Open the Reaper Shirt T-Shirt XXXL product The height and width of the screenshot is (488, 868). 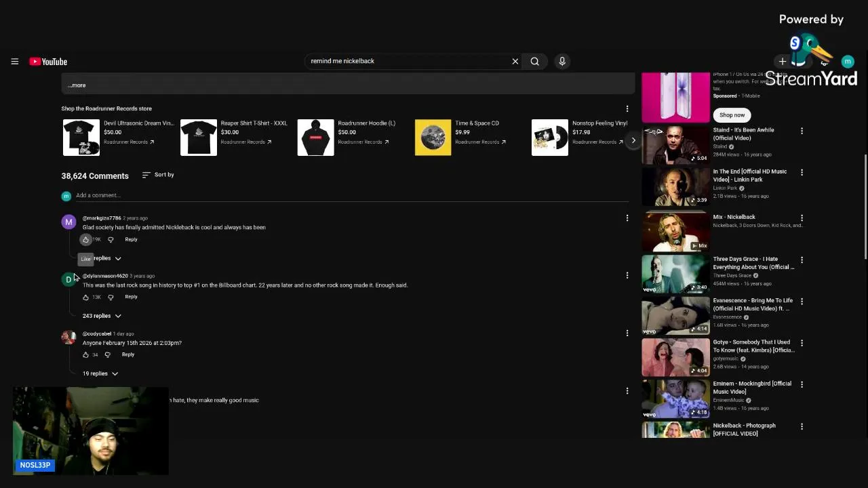235,137
